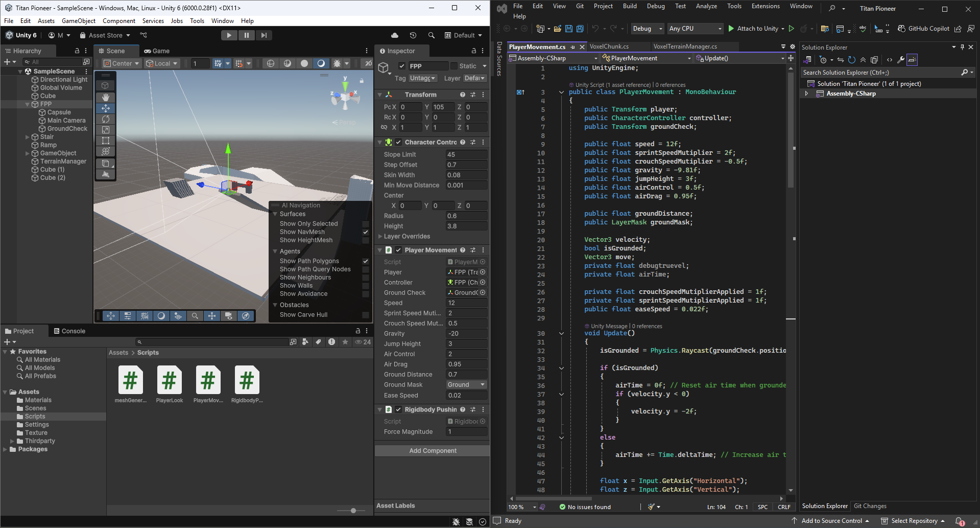Open the Component menu in Unity

pyautogui.click(x=119, y=21)
